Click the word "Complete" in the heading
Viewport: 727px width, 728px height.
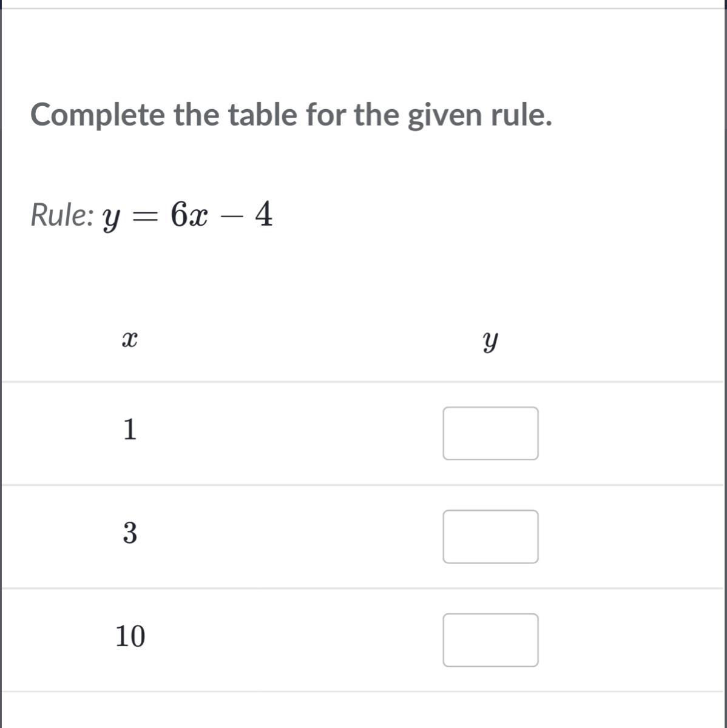[x=98, y=115]
